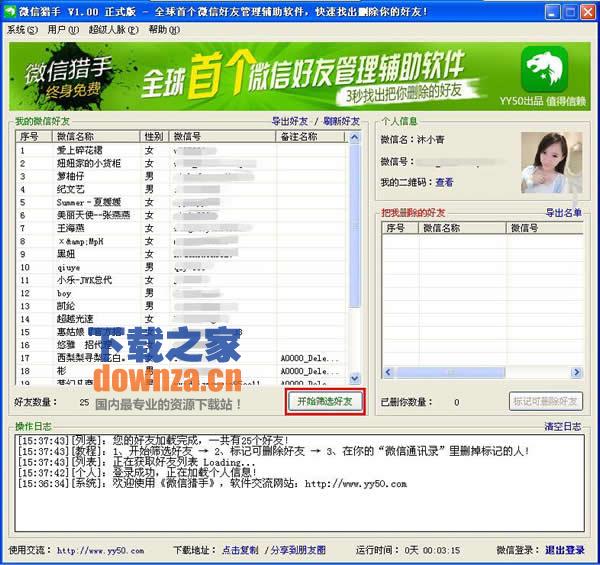This screenshot has width=600, height=565.
Task: Click 点击复制 download address link
Action: pos(240,550)
